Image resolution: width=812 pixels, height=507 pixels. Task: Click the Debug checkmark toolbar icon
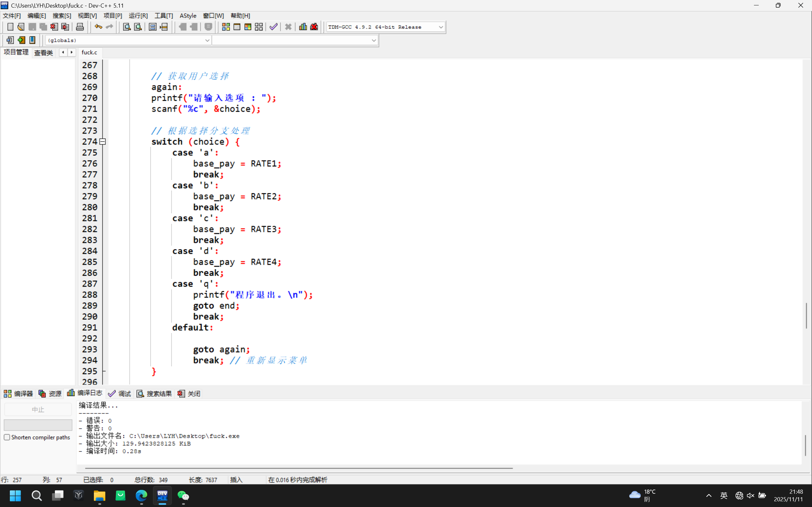[x=273, y=27]
